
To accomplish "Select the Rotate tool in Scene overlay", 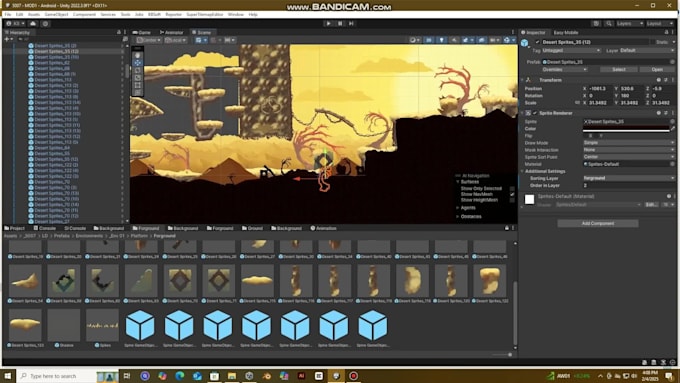I will click(137, 70).
